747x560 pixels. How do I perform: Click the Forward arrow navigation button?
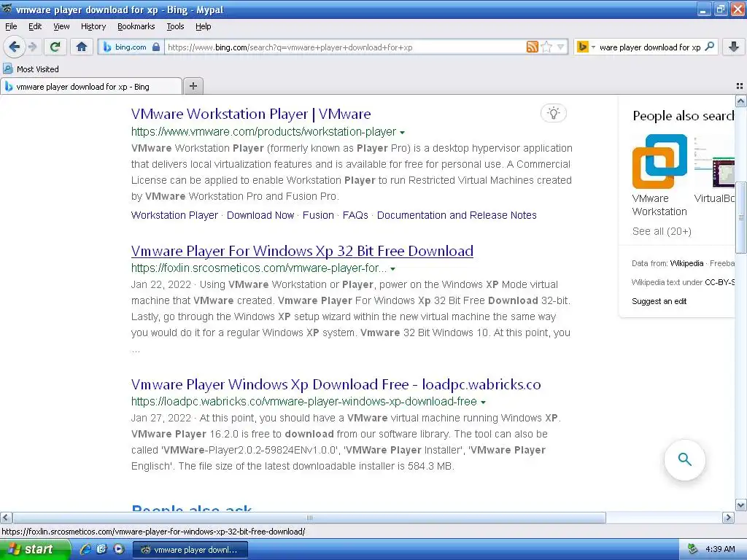point(32,47)
